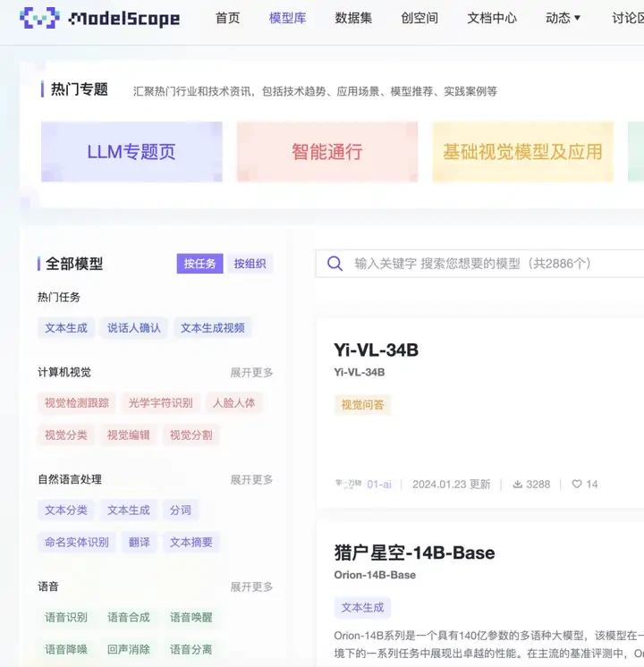The height and width of the screenshot is (667, 644).
Task: Expand more 计算机视觉 tasks with 展开更多
Action: 251,373
